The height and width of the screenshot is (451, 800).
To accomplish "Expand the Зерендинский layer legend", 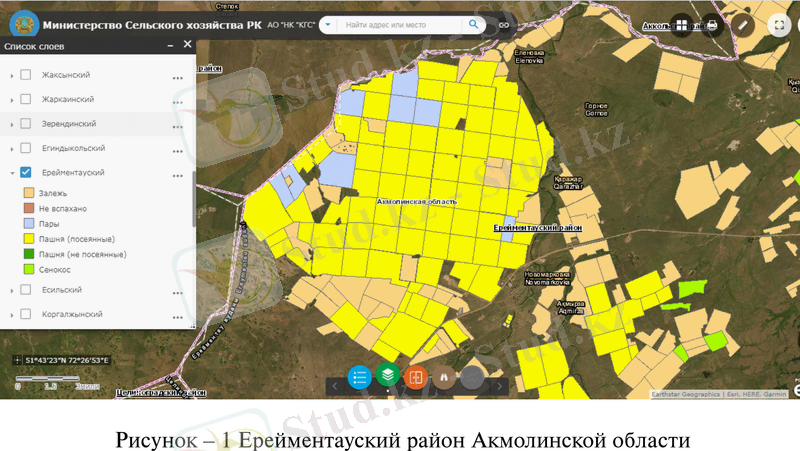I will [12, 124].
